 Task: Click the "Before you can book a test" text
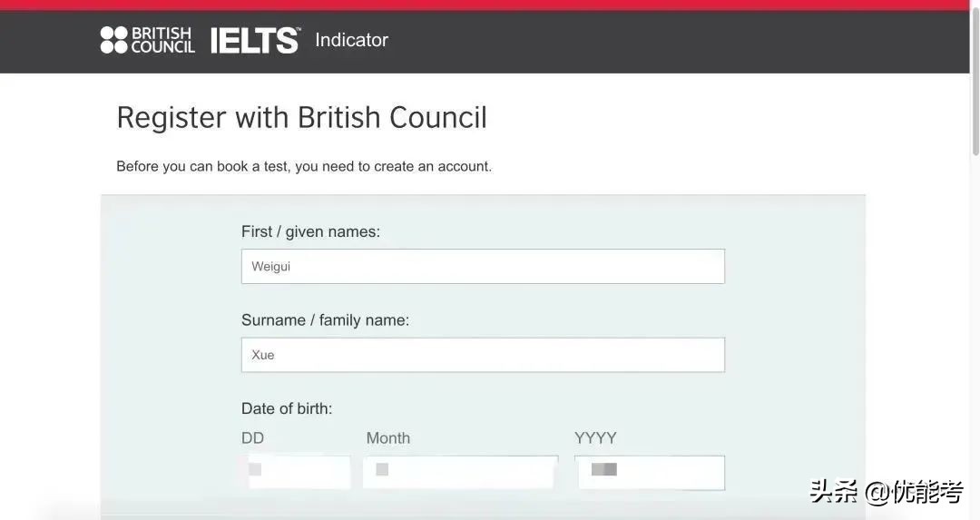(x=303, y=167)
